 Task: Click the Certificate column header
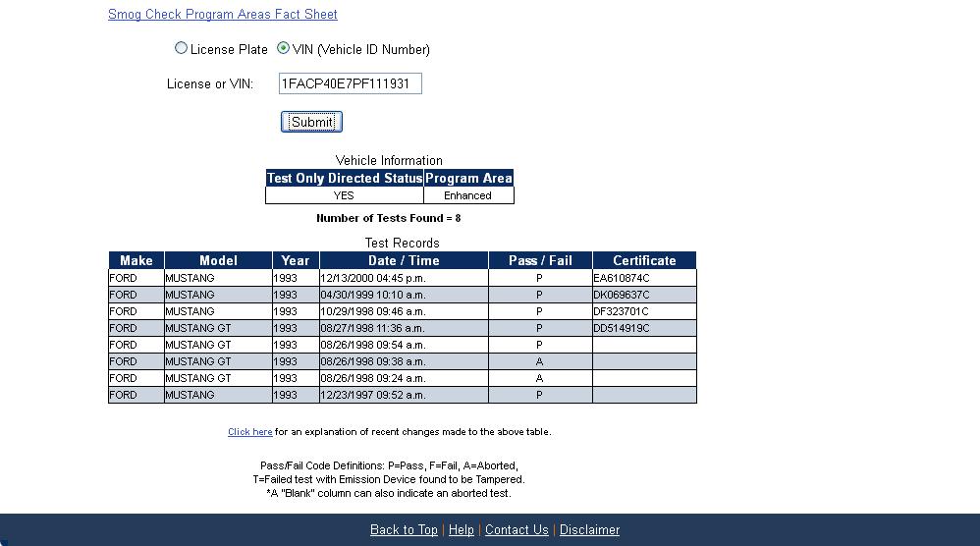[x=644, y=260]
